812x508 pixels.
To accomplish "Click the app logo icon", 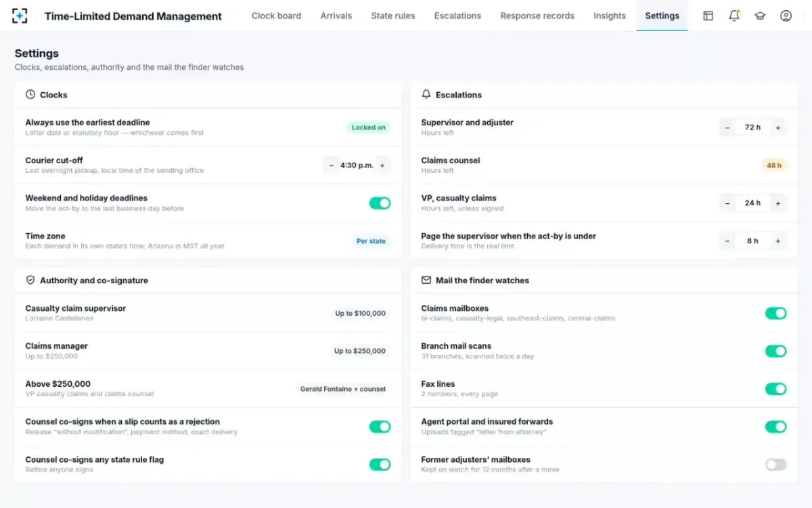I will (20, 16).
